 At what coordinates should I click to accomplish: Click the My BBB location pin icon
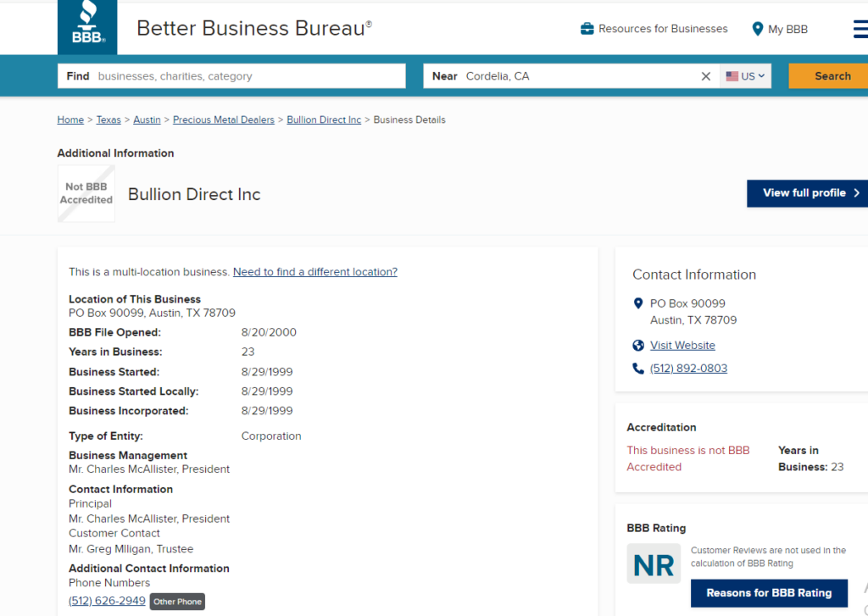(757, 29)
